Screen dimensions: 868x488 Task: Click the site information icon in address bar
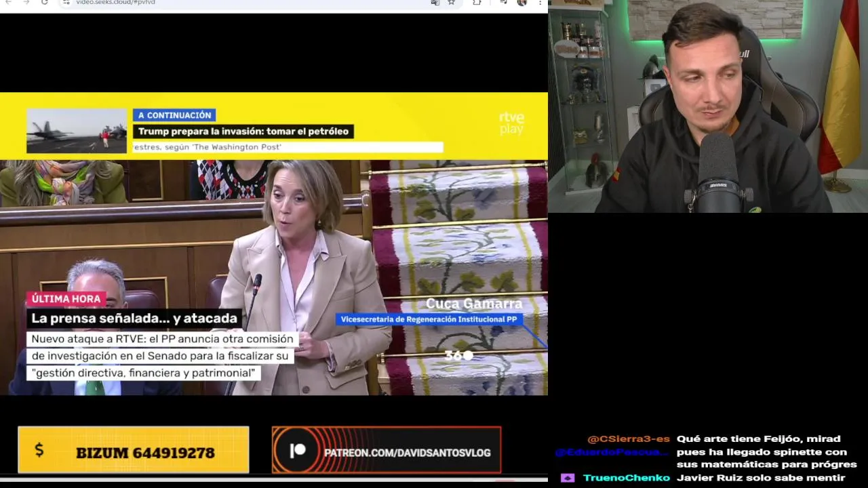[66, 2]
